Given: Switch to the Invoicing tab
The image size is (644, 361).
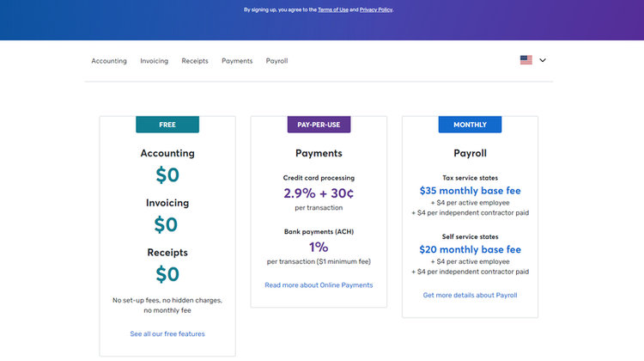Looking at the screenshot, I should pyautogui.click(x=154, y=61).
